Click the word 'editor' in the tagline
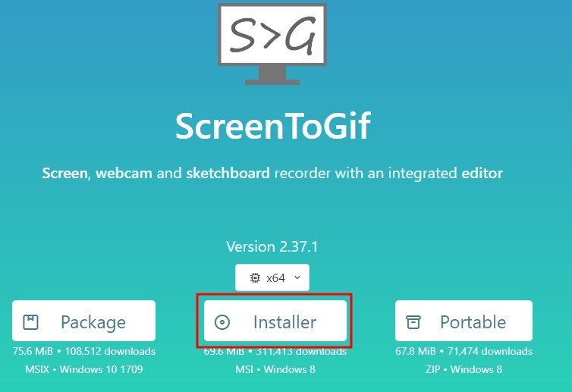The image size is (572, 392). [x=482, y=173]
